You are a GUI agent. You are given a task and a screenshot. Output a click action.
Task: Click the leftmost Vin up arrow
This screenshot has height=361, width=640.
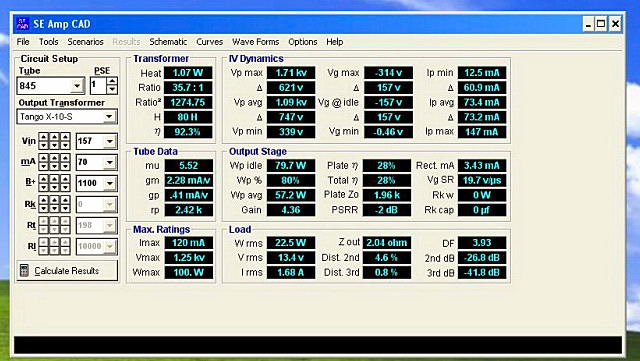(44, 137)
